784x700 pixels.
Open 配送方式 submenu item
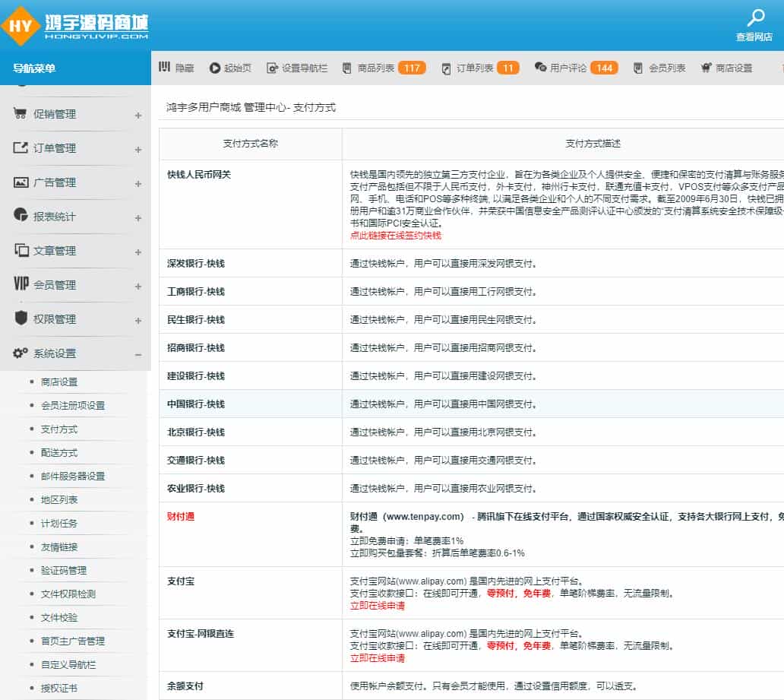[59, 453]
